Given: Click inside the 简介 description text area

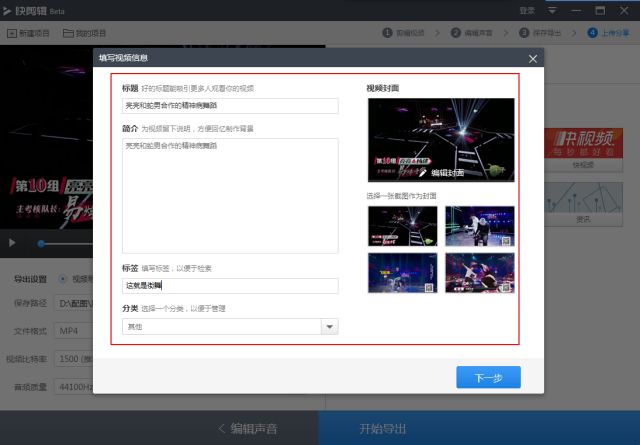Looking at the screenshot, I should click(230, 196).
